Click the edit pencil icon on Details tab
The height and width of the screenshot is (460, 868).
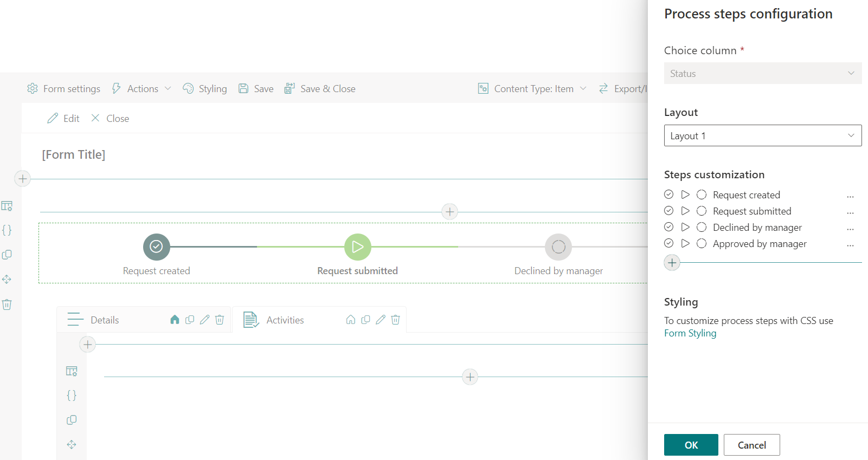click(204, 320)
